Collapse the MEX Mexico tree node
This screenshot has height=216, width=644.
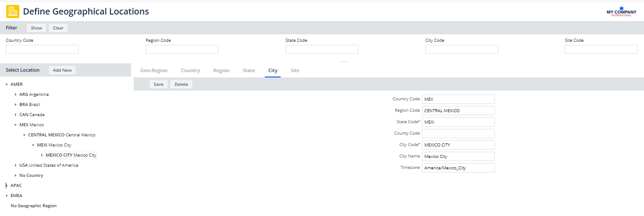coord(15,125)
